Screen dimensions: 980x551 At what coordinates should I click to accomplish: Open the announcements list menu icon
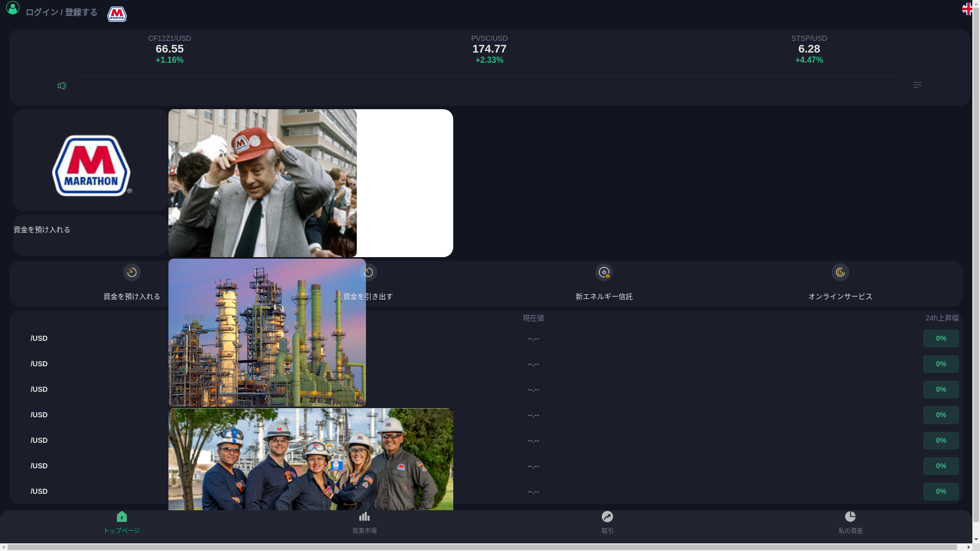click(917, 85)
